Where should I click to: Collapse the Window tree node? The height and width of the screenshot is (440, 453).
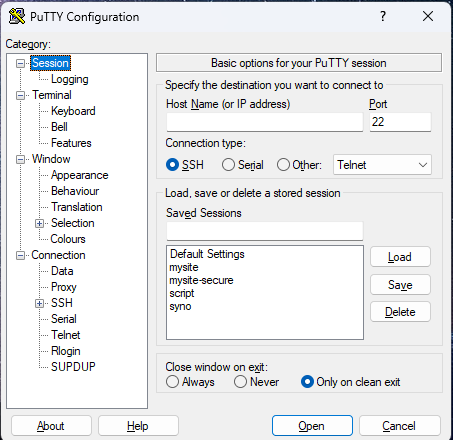coord(21,160)
